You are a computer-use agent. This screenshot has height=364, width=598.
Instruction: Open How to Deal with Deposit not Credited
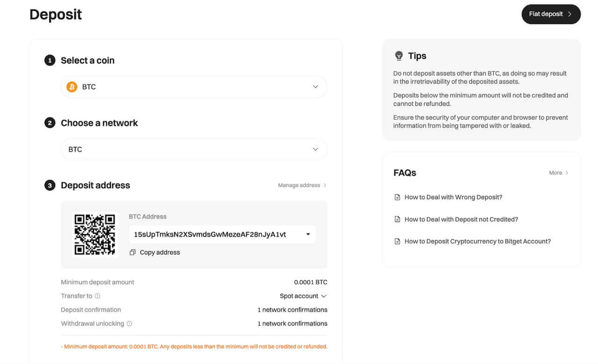pyautogui.click(x=461, y=219)
